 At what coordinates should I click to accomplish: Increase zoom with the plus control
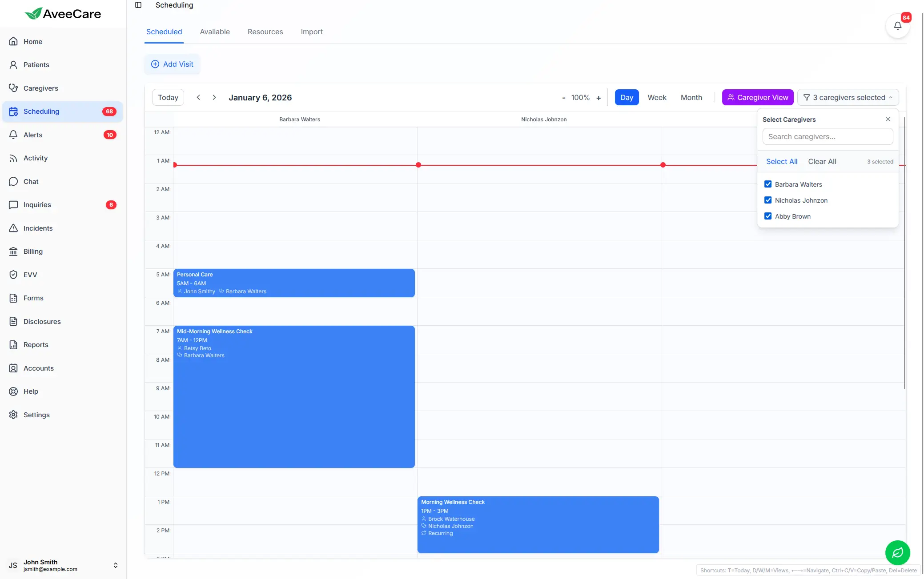point(599,98)
